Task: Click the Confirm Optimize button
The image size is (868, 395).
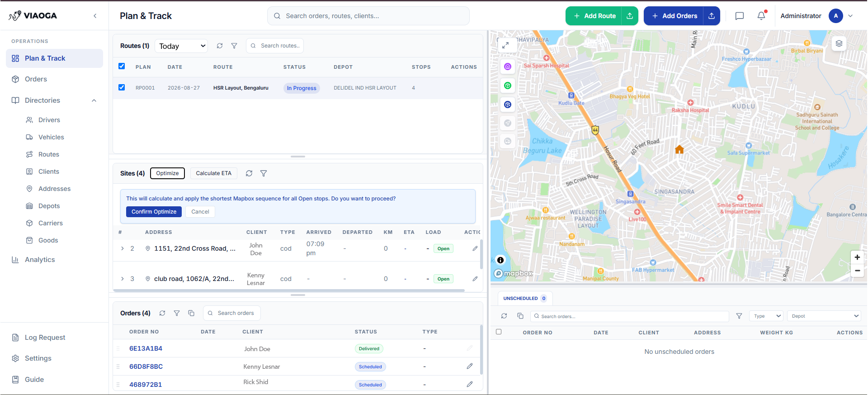Action: pos(154,212)
